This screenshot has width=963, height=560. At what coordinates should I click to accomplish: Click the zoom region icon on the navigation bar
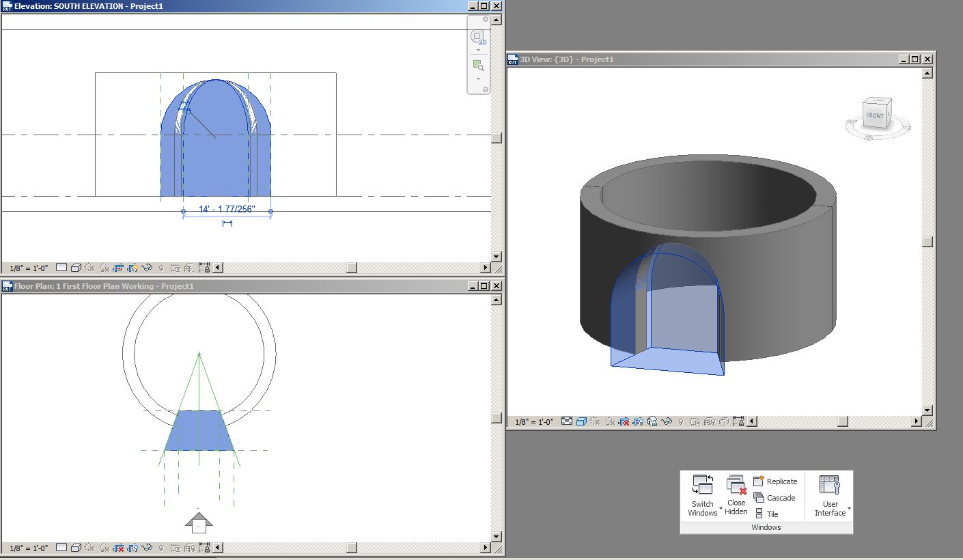tap(478, 64)
